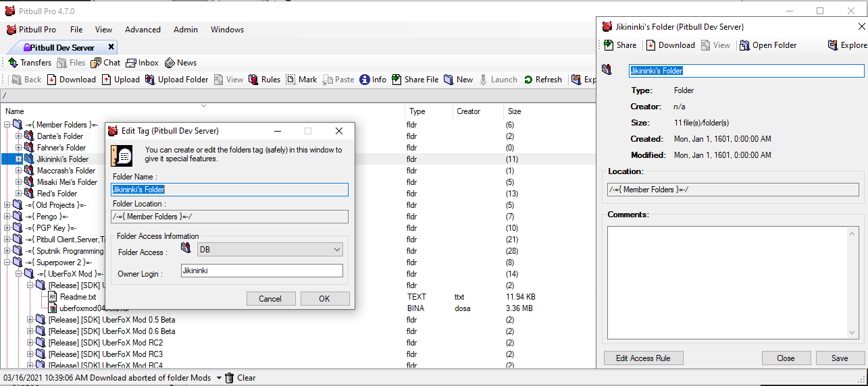Open the Folder Access dropdown
The height and width of the screenshot is (386, 868).
(270, 250)
